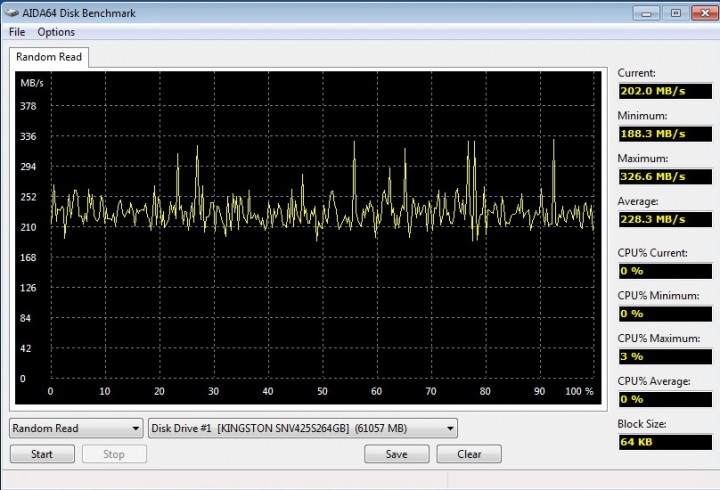Maximize the AIDA64 Disk Benchmark window
This screenshot has width=720, height=490.
click(x=675, y=13)
